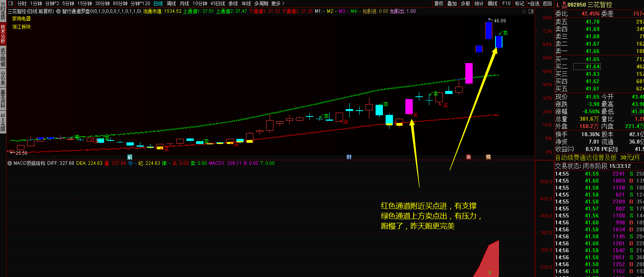Screen dimensions: 644x277
Task: Click the 涨 event marker on timeline
Action: point(468,157)
